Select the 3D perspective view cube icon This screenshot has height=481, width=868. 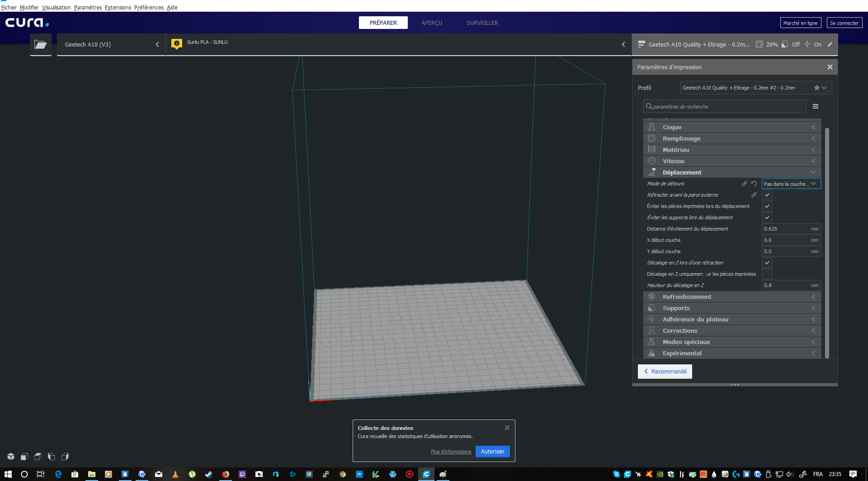point(11,457)
